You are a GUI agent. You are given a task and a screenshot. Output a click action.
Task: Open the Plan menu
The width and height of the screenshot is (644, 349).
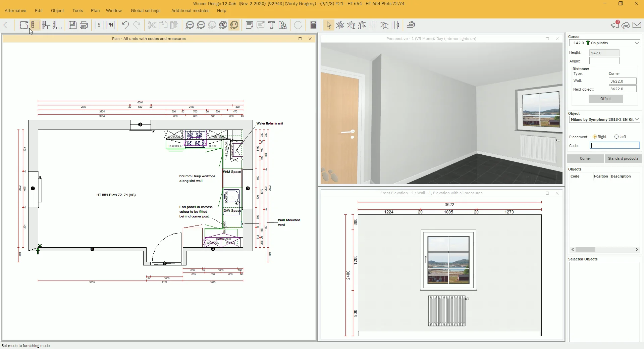(x=95, y=10)
